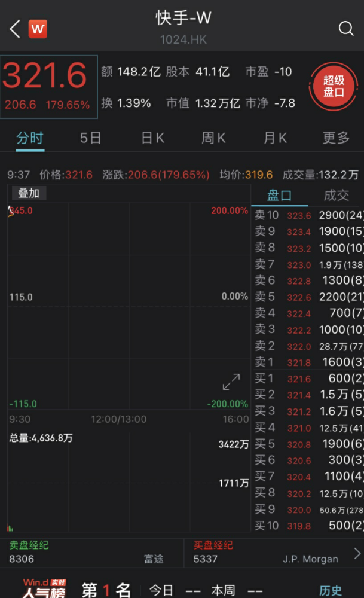
Task: Select the 成交 trades tab
Action: (336, 196)
